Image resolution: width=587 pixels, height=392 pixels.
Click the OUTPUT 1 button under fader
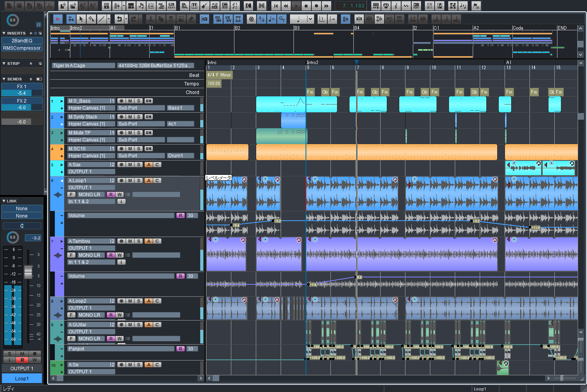click(22, 368)
